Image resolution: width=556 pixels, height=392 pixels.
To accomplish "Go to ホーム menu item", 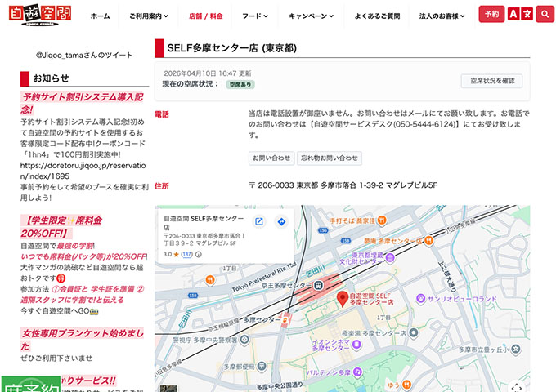I will pyautogui.click(x=100, y=16).
